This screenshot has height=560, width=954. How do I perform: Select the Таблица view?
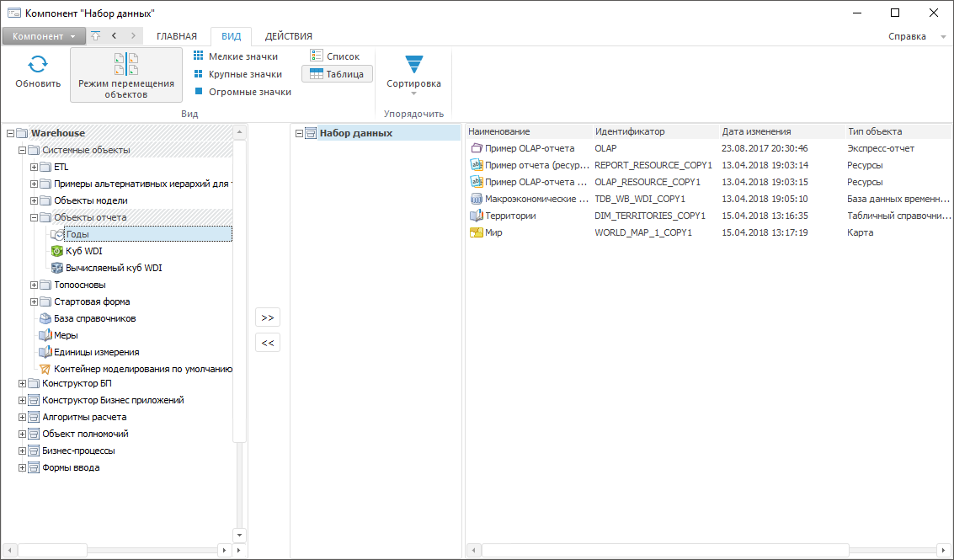(337, 74)
